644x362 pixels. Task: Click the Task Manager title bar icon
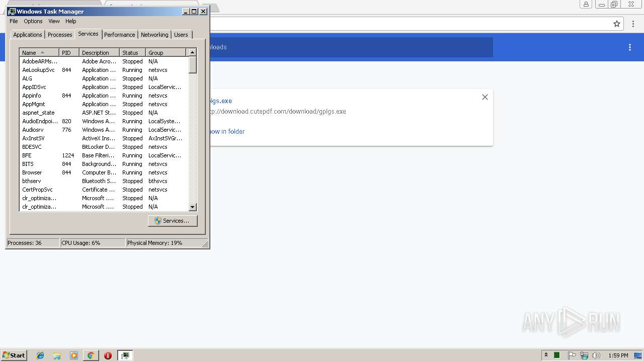point(12,11)
